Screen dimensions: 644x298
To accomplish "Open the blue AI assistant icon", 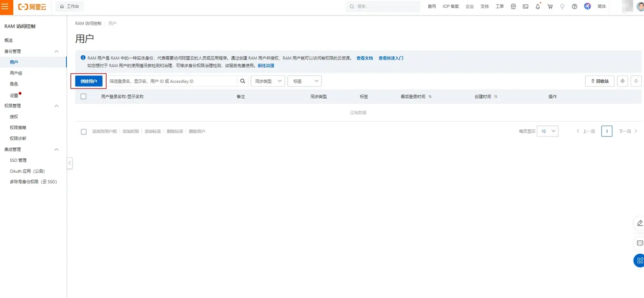I will (x=587, y=6).
